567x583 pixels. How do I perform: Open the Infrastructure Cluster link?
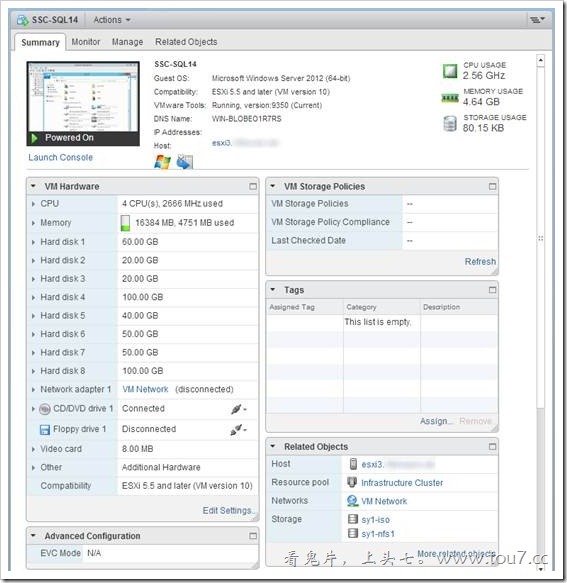coord(402,483)
